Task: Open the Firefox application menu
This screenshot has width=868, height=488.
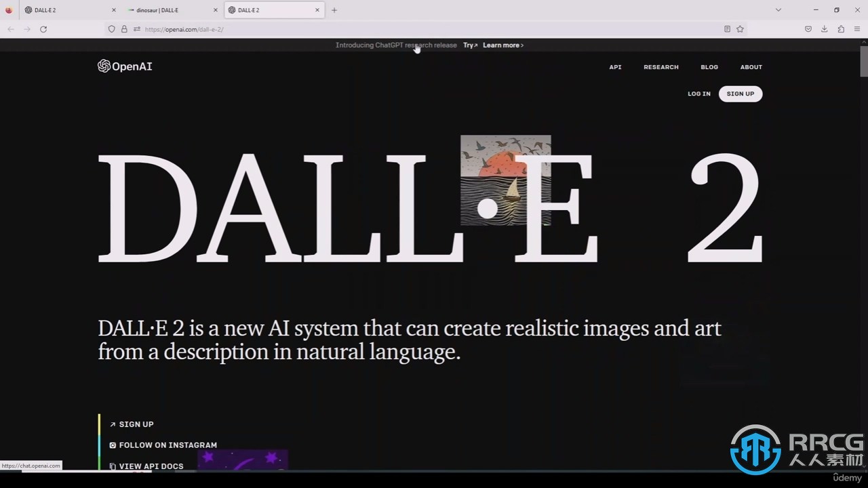Action: [x=857, y=29]
